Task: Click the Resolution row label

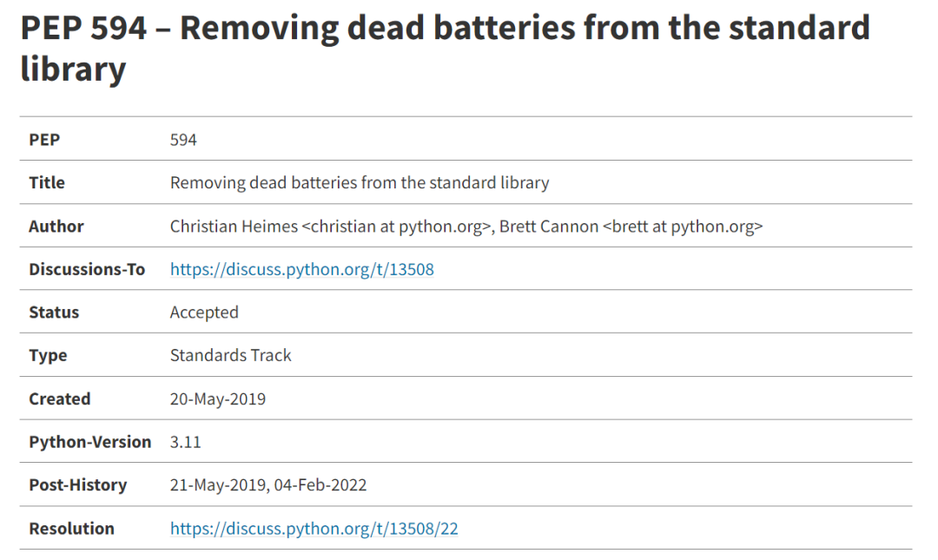Action: click(72, 528)
